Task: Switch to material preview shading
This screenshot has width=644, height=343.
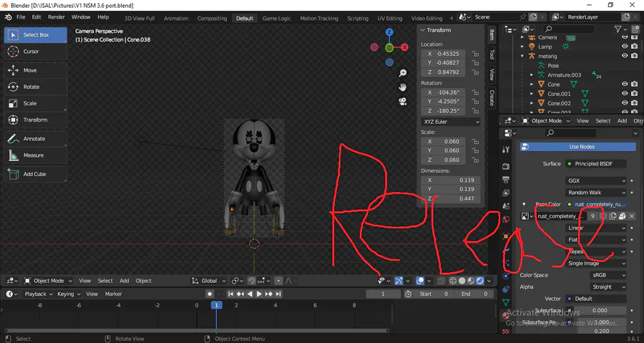Action: (471, 281)
